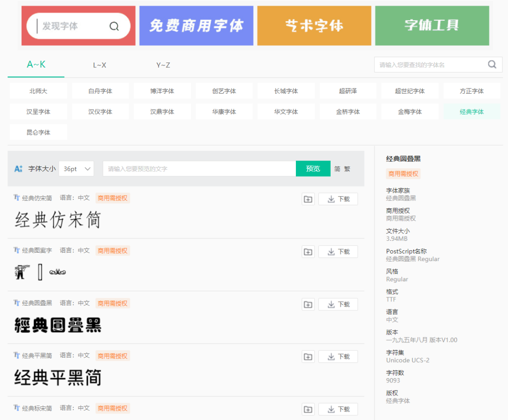Viewport: 508px width, 420px height.
Task: Click the font type icon beside 经典仿宋简
Action: tap(16, 198)
